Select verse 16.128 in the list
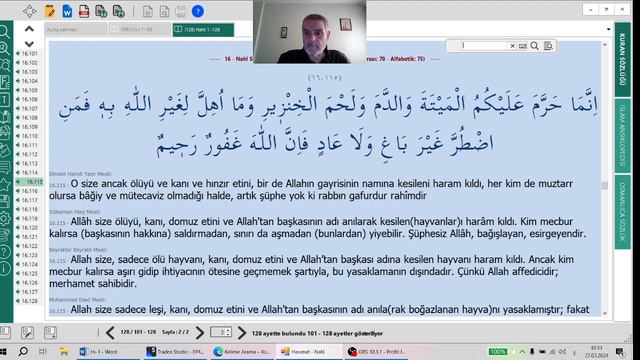 (x=29, y=301)
